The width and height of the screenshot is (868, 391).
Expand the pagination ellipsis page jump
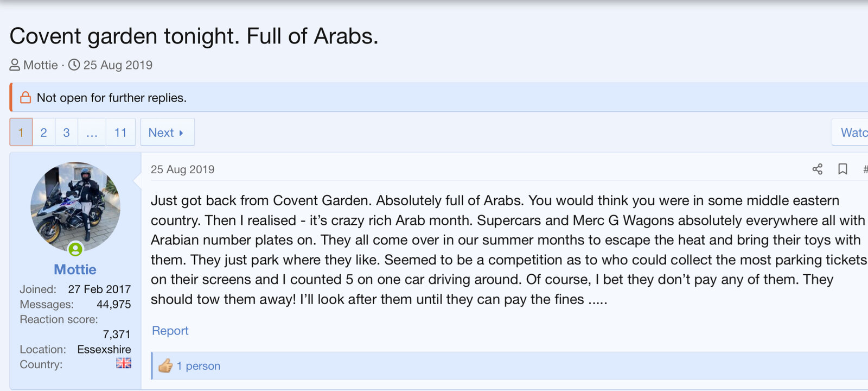tap(92, 133)
